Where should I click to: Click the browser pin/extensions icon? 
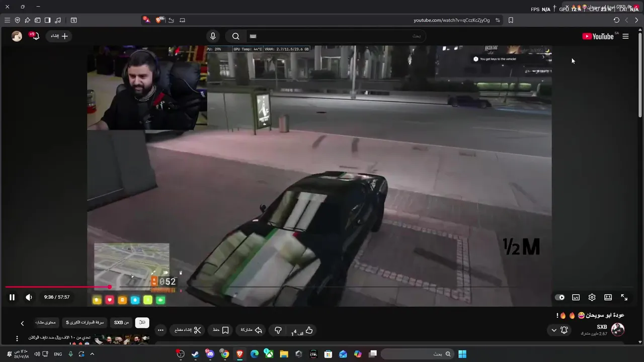point(27,20)
